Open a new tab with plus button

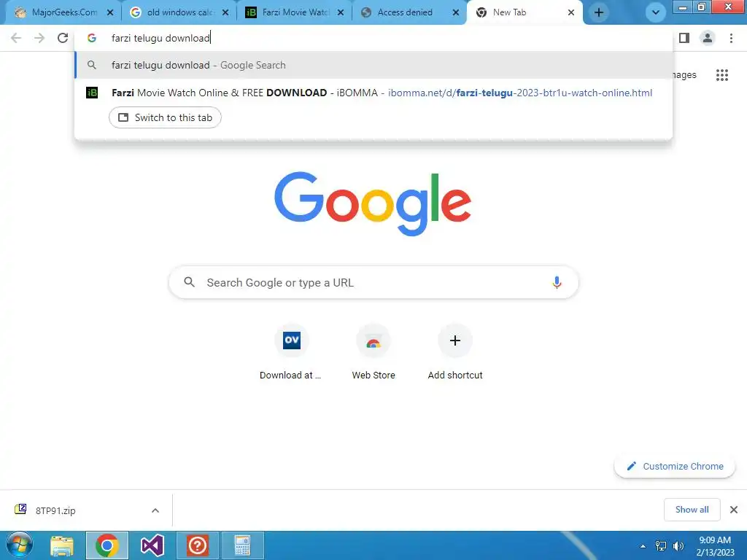(x=599, y=13)
